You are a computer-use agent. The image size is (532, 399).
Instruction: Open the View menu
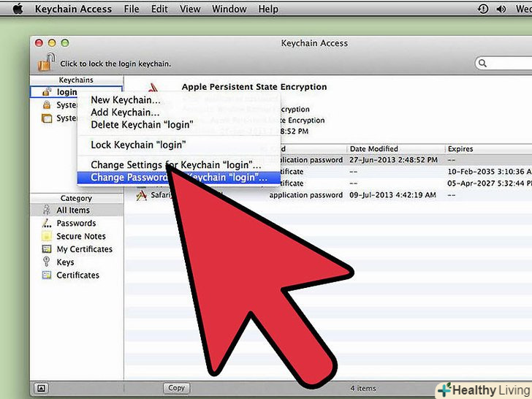click(190, 9)
